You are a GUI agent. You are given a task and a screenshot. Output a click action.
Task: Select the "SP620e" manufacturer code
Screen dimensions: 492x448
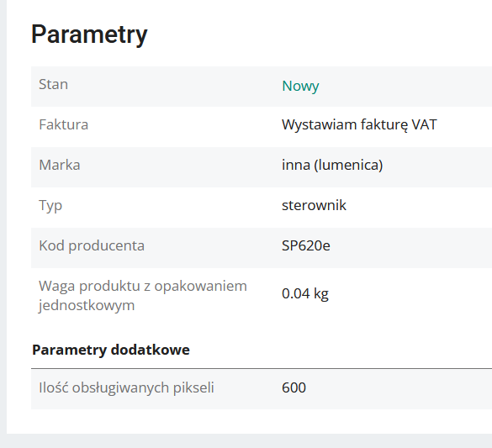click(x=306, y=245)
